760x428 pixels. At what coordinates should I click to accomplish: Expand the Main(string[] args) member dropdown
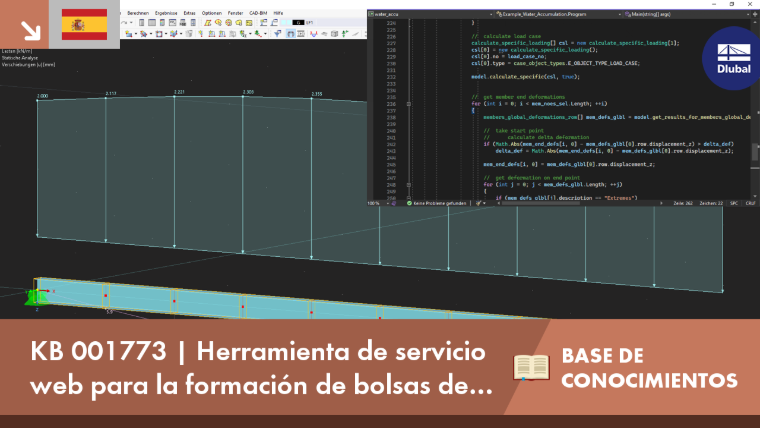688,14
